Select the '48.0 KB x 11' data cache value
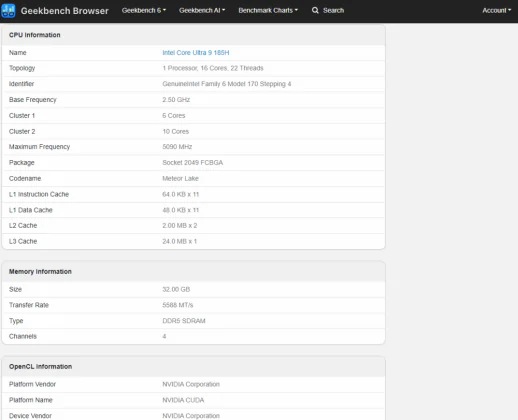Image resolution: width=518 pixels, height=420 pixels. coord(181,210)
